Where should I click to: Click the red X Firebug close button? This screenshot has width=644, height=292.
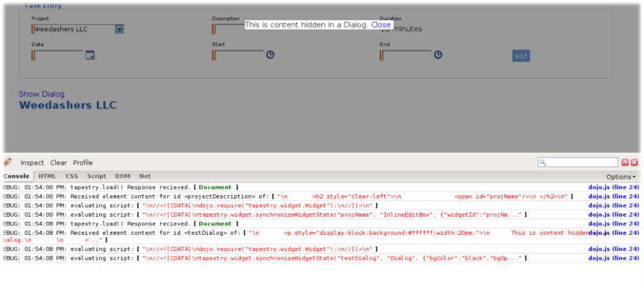[634, 163]
